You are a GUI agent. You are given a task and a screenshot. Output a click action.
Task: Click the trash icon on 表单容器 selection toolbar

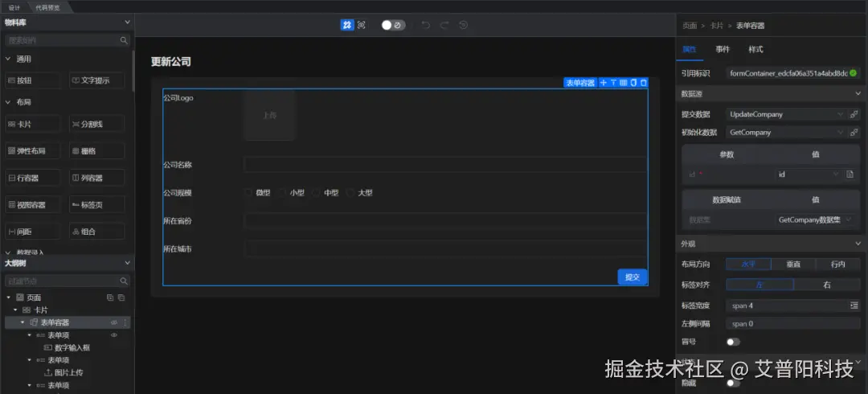click(643, 83)
